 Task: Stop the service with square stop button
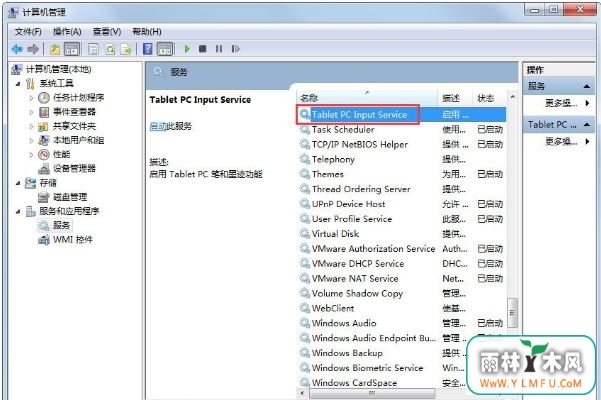pyautogui.click(x=203, y=49)
